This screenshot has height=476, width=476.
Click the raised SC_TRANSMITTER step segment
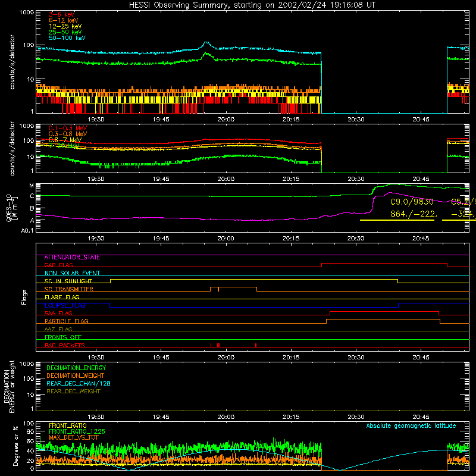pyautogui.click(x=233, y=287)
